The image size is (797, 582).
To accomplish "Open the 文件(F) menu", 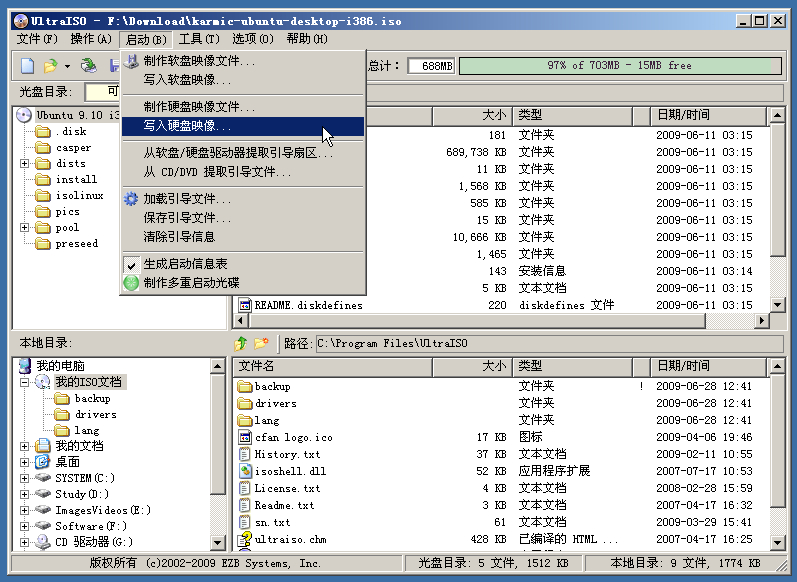I will [x=37, y=39].
